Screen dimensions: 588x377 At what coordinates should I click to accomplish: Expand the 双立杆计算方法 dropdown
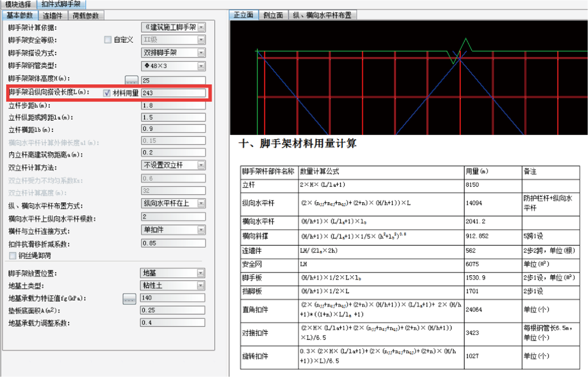coord(201,165)
